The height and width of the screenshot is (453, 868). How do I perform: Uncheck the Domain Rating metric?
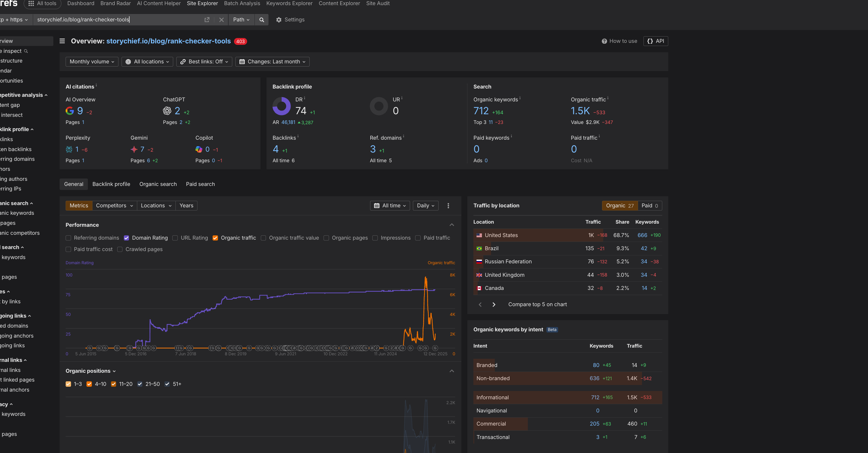point(126,238)
